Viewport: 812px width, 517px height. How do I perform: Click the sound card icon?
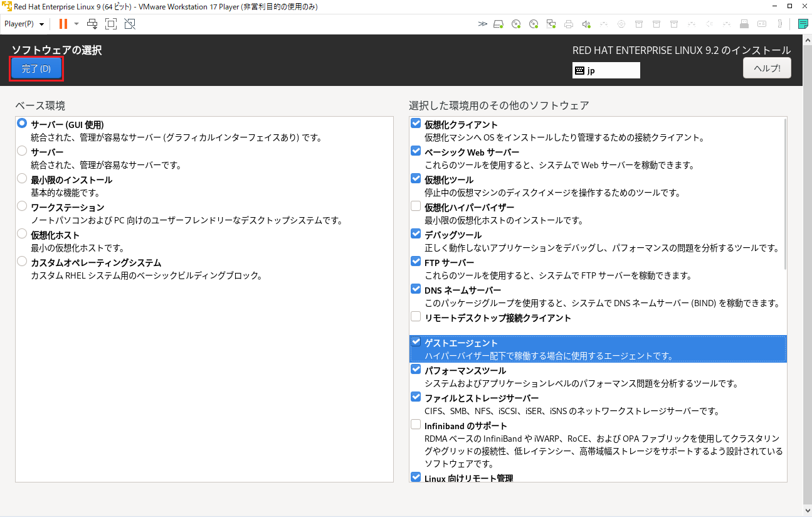585,24
